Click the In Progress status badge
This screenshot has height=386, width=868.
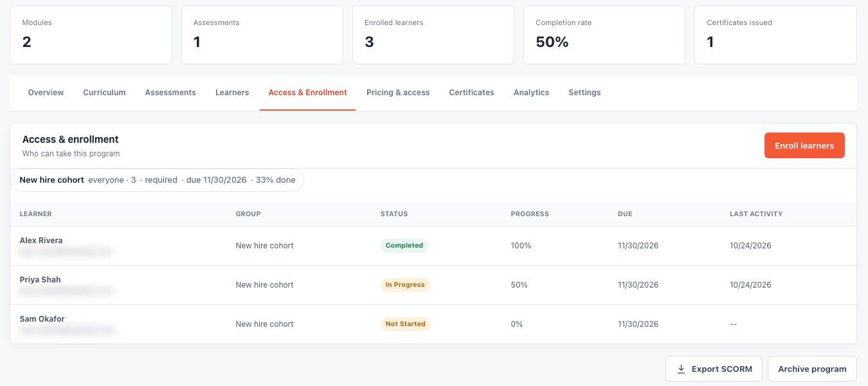405,285
